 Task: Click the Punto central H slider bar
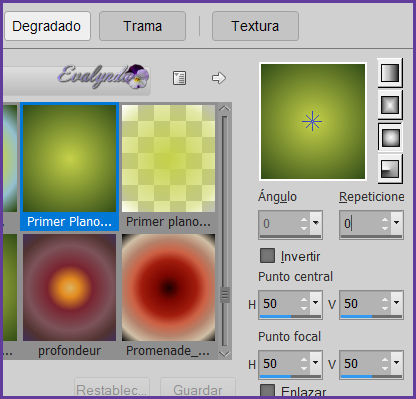pos(290,316)
